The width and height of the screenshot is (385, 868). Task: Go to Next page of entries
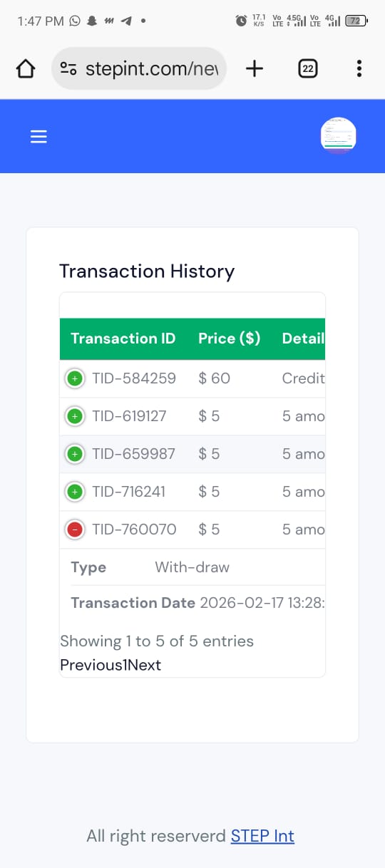point(143,665)
